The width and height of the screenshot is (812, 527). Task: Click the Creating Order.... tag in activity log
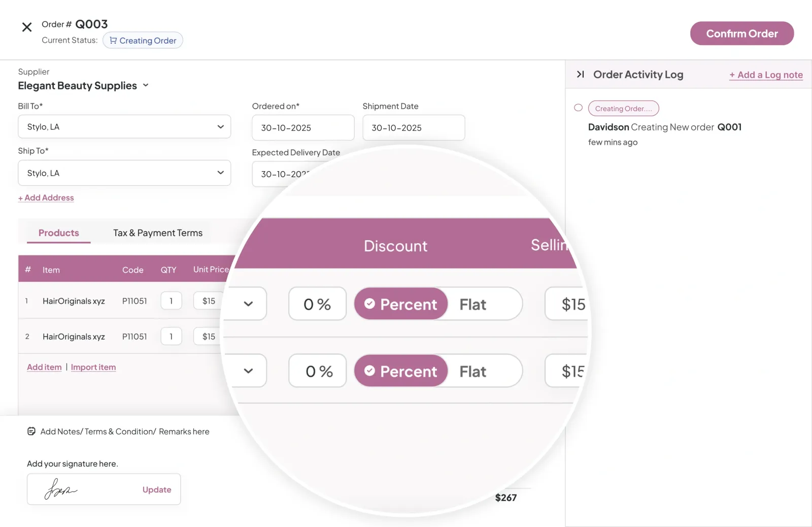[623, 109]
